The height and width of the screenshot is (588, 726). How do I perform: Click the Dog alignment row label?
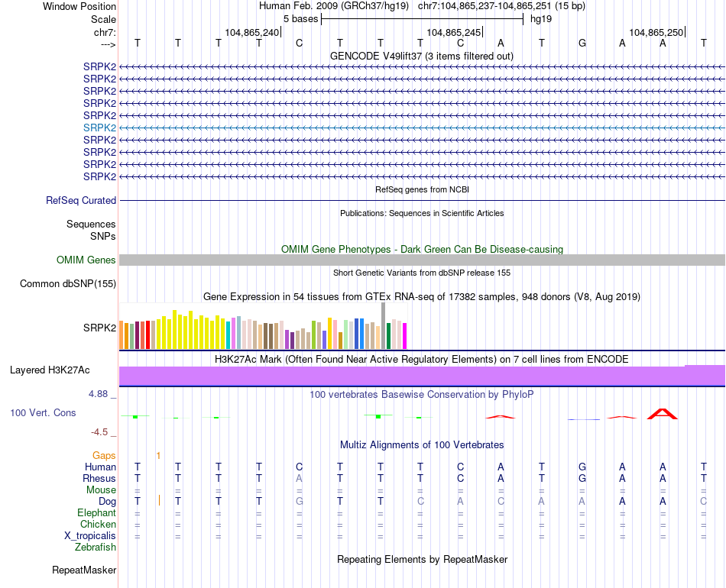tap(108, 502)
